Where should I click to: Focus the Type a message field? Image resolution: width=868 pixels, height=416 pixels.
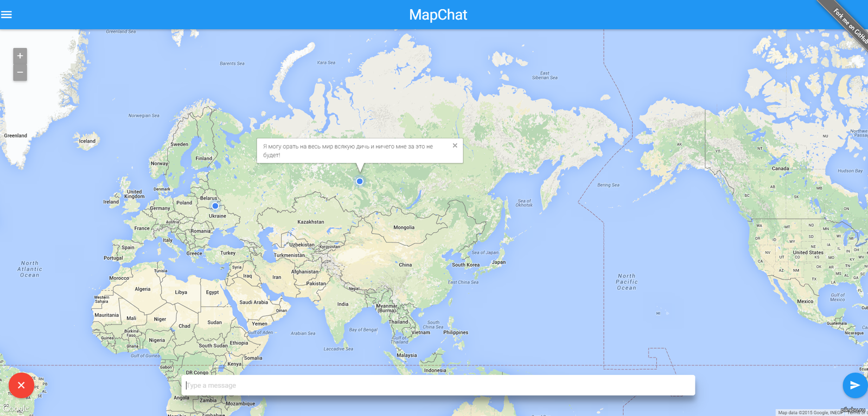click(x=438, y=386)
